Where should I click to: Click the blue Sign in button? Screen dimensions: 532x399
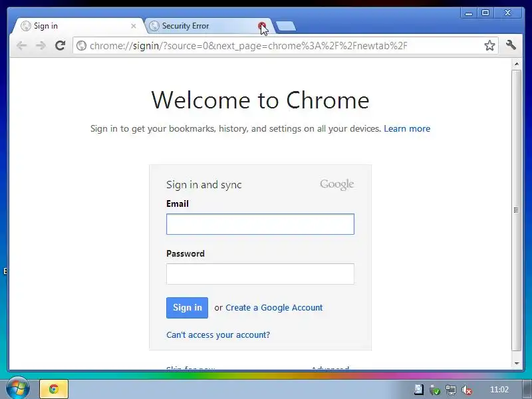click(187, 308)
